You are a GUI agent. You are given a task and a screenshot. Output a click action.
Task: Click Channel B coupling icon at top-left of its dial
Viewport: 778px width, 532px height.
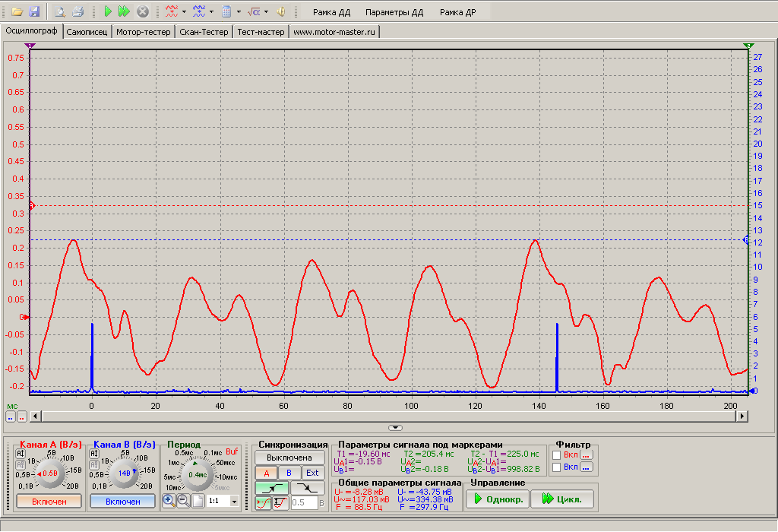coord(93,454)
